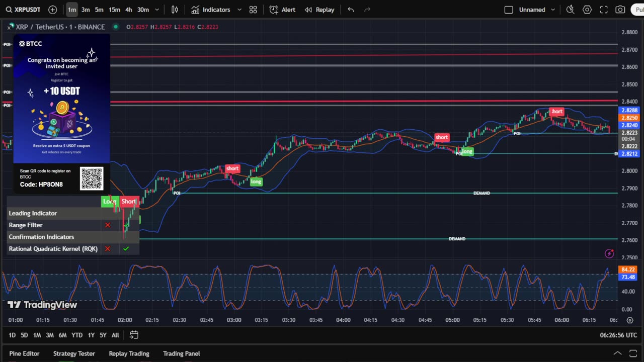Open the indicator templates grid icon

[x=253, y=10]
